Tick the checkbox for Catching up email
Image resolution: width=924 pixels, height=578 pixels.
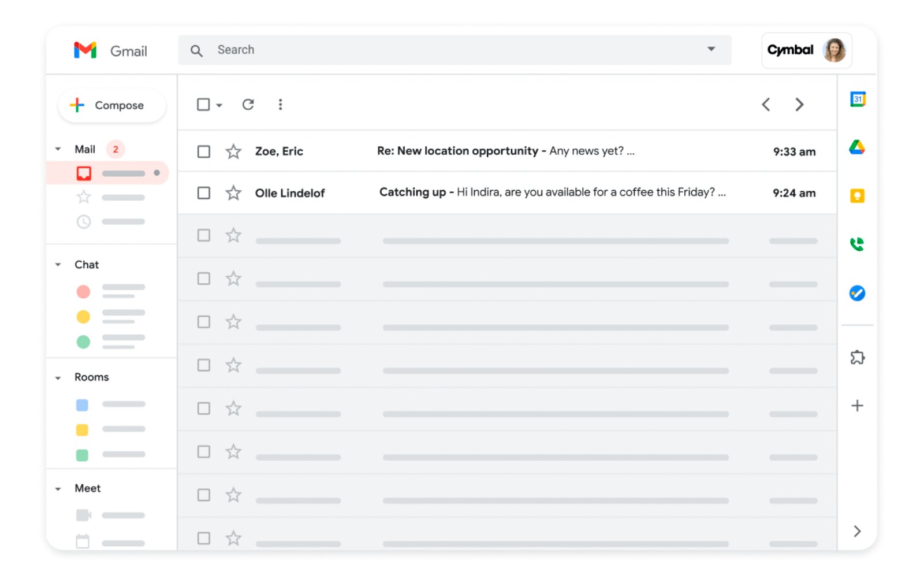click(x=204, y=192)
